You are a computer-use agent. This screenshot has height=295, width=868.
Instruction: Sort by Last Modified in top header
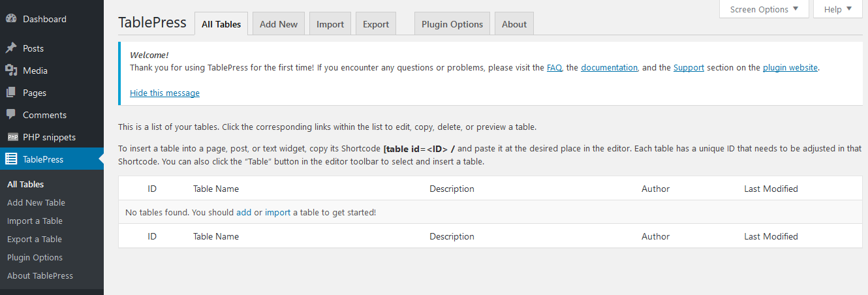771,189
